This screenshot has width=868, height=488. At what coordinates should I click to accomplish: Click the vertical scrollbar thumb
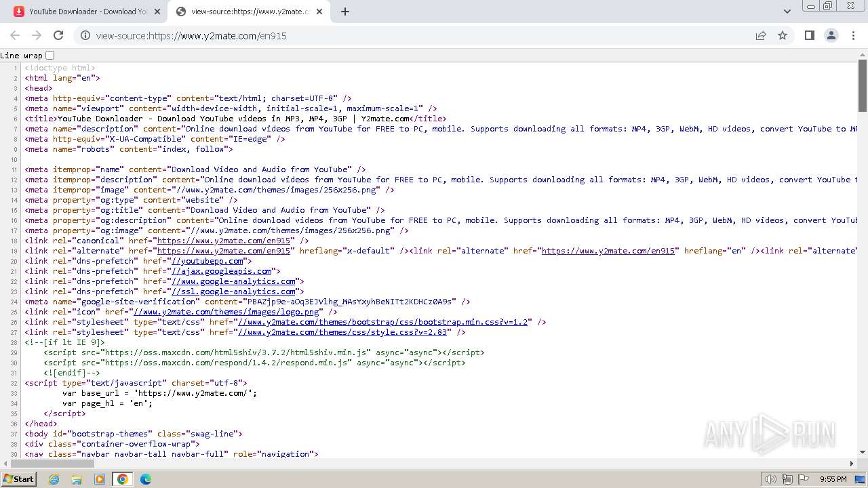(863, 87)
